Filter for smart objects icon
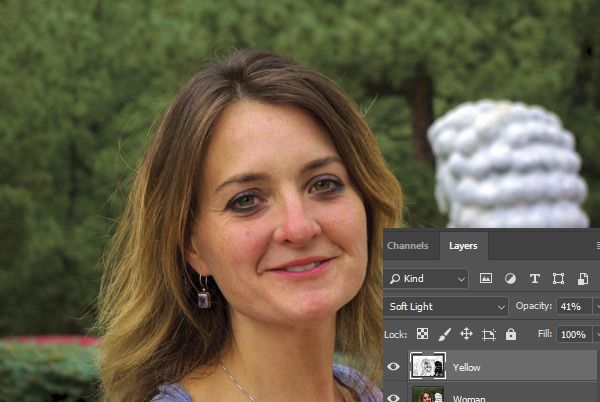 [x=583, y=279]
